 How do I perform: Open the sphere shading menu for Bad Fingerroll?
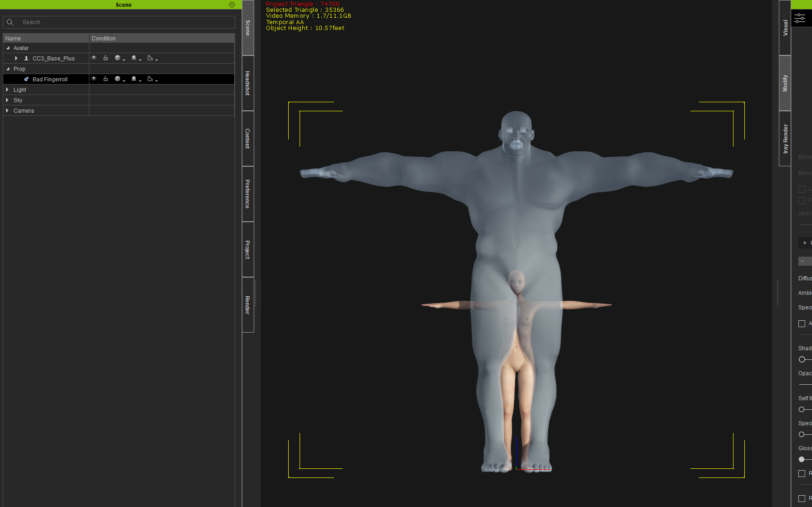(136, 79)
